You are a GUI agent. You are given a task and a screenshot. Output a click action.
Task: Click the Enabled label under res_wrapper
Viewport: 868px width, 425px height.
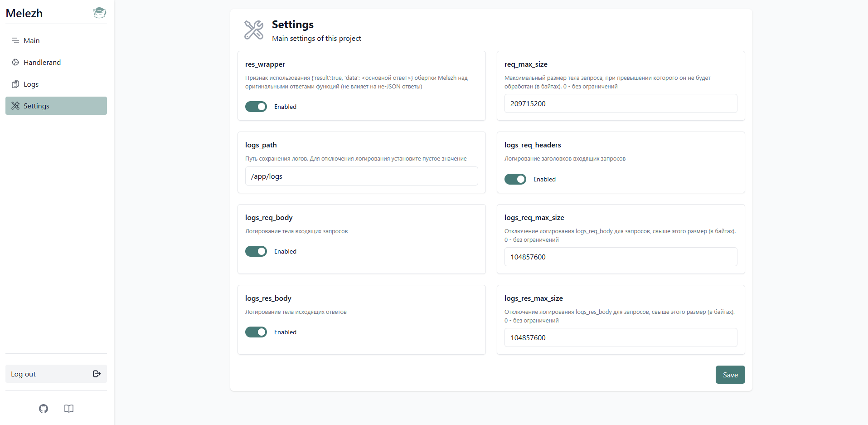(285, 107)
